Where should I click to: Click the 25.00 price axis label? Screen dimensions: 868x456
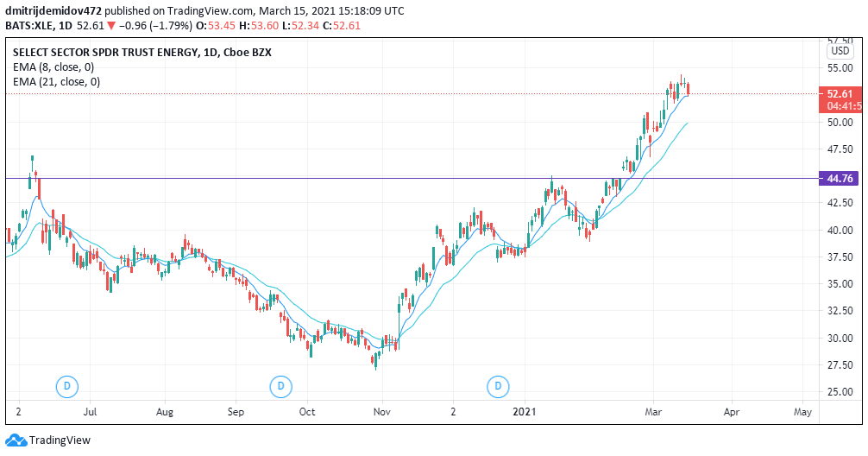click(840, 391)
